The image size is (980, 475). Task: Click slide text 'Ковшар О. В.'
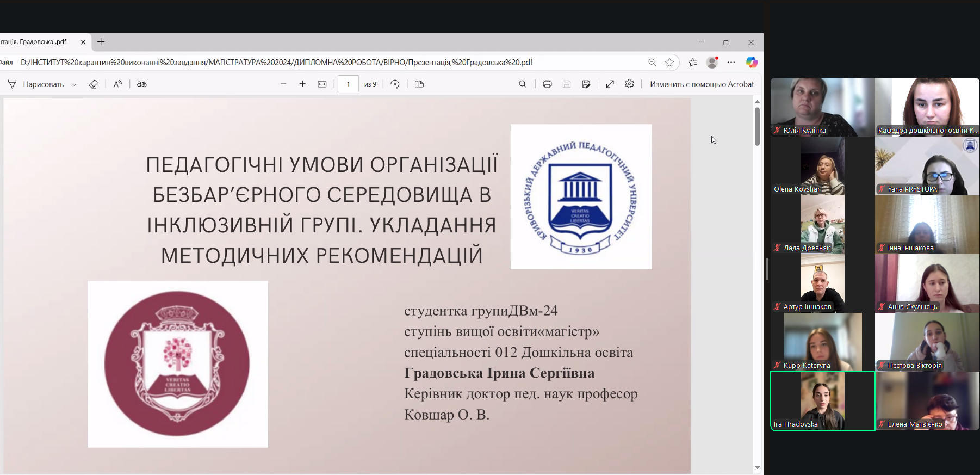click(x=447, y=415)
